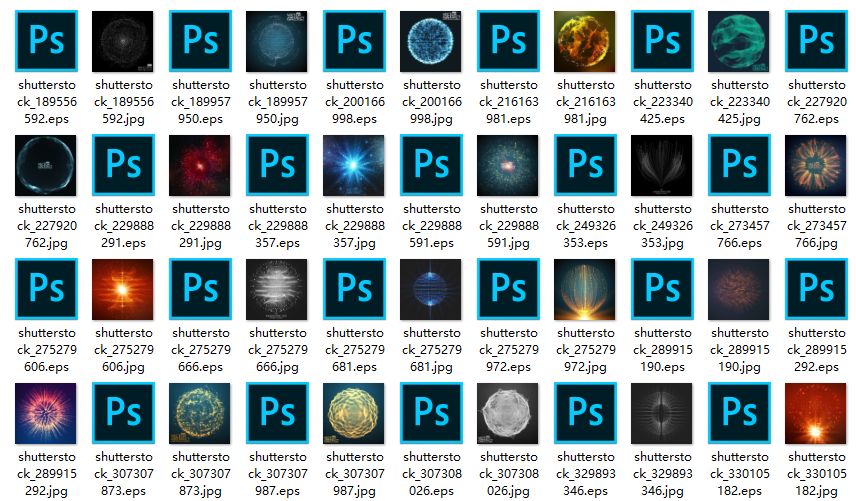Select the Ps icon for shutterstock_189556592.eps
The width and height of the screenshot is (856, 501).
46,41
